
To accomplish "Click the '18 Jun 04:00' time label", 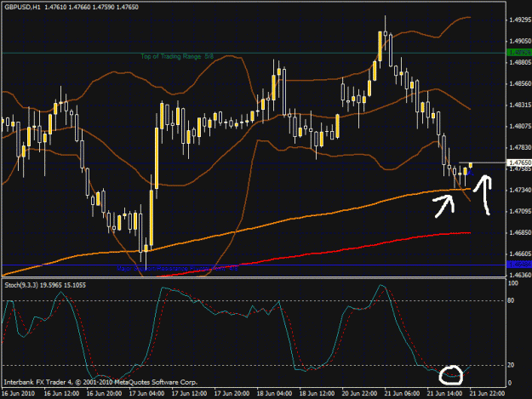I will (274, 394).
